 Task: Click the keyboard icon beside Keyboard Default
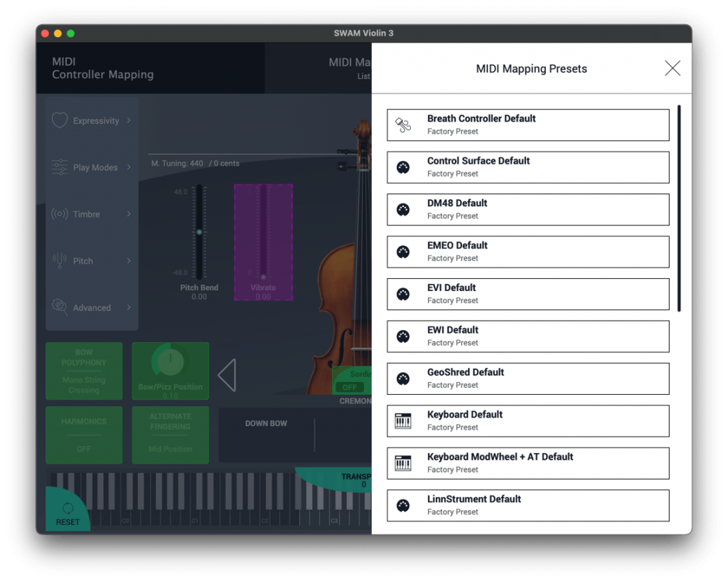point(403,421)
